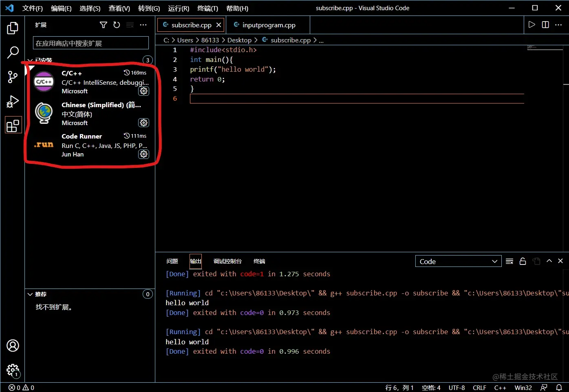The image size is (569, 392).
Task: Switch to the Terminal (终端) panel tab
Action: [x=259, y=261]
